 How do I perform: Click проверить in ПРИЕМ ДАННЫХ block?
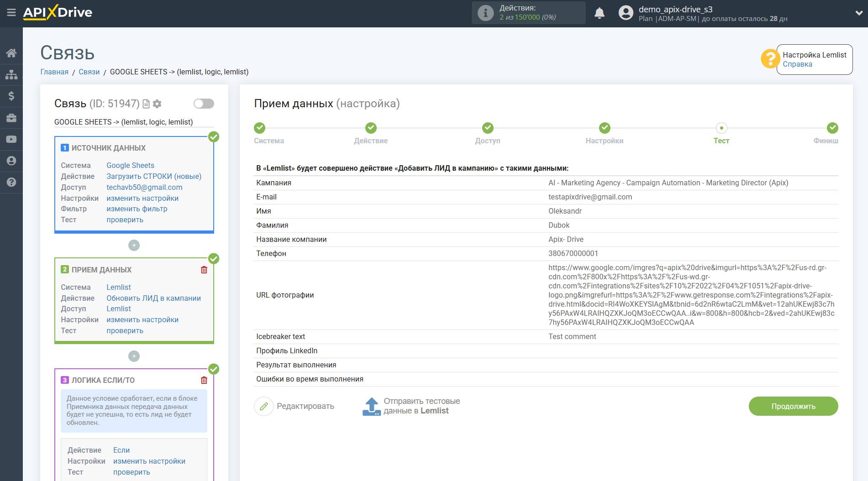coord(125,330)
